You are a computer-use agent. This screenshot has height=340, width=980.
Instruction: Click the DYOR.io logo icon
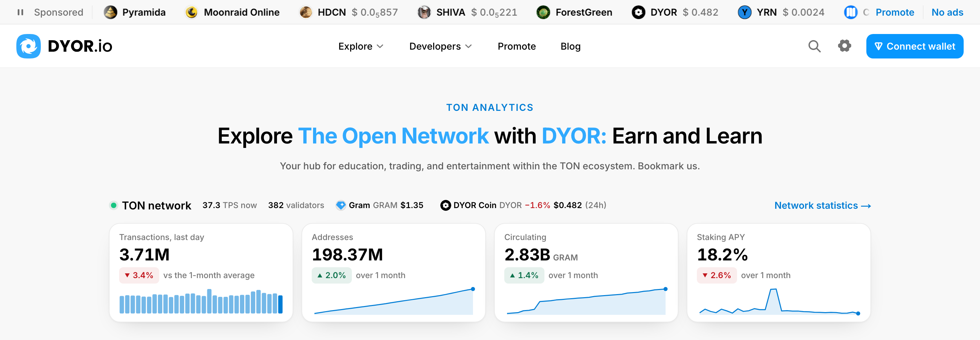pos(29,46)
